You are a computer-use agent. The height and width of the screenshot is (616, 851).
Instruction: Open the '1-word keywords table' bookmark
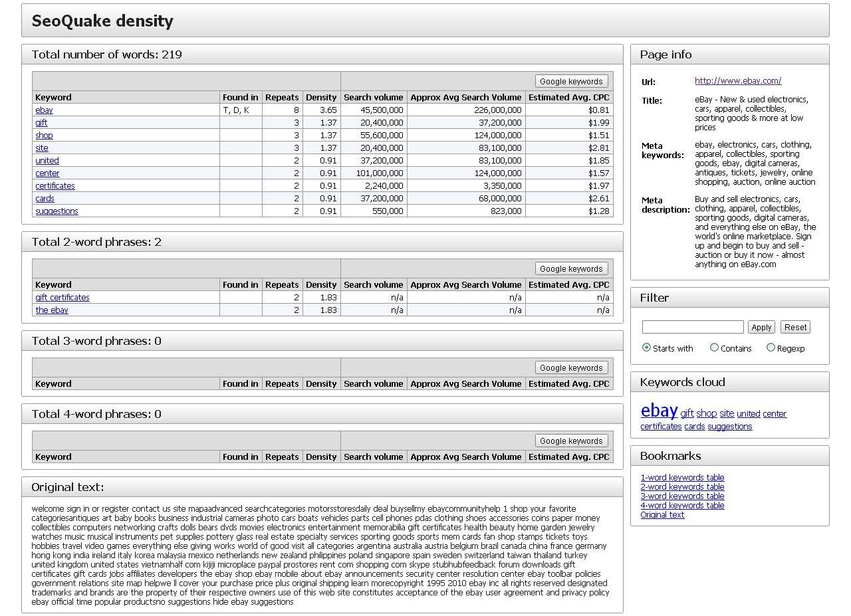[x=682, y=478]
